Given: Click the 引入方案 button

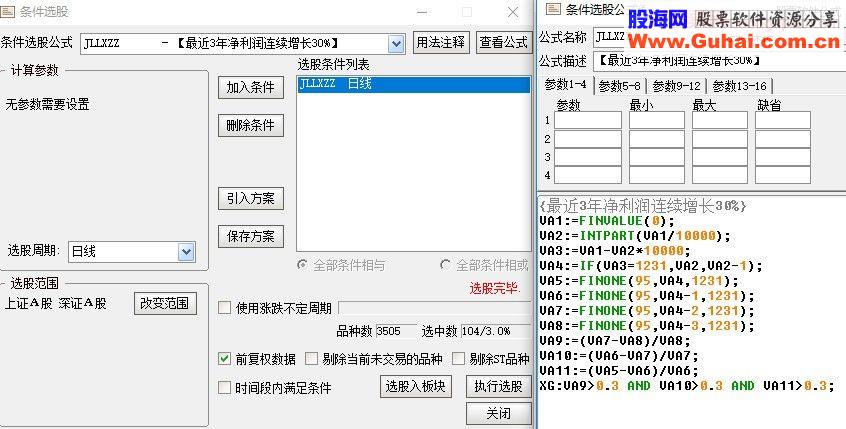Looking at the screenshot, I should coord(251,199).
